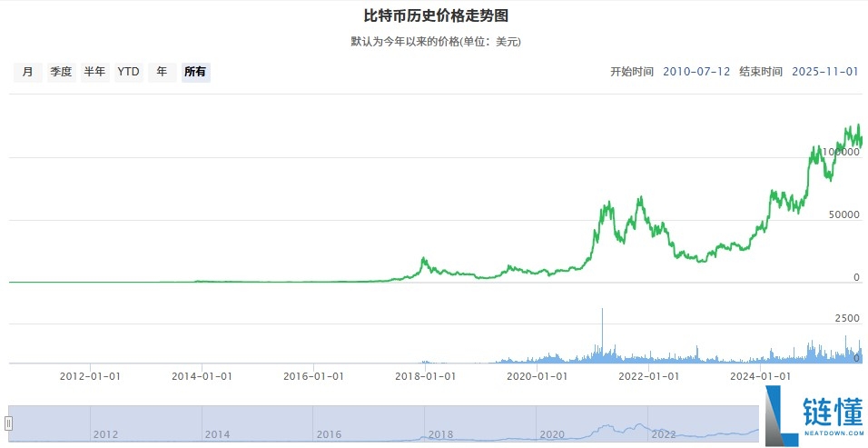Choose the 半年 (half-year) range
The image size is (868, 448).
(95, 72)
